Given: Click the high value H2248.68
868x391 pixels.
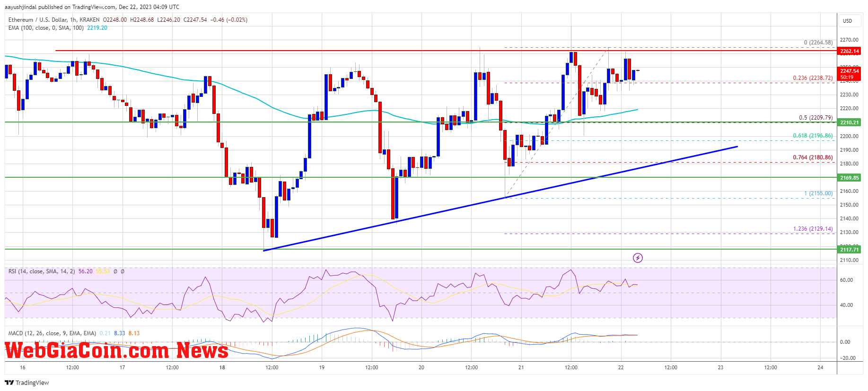Looking at the screenshot, I should [x=142, y=20].
